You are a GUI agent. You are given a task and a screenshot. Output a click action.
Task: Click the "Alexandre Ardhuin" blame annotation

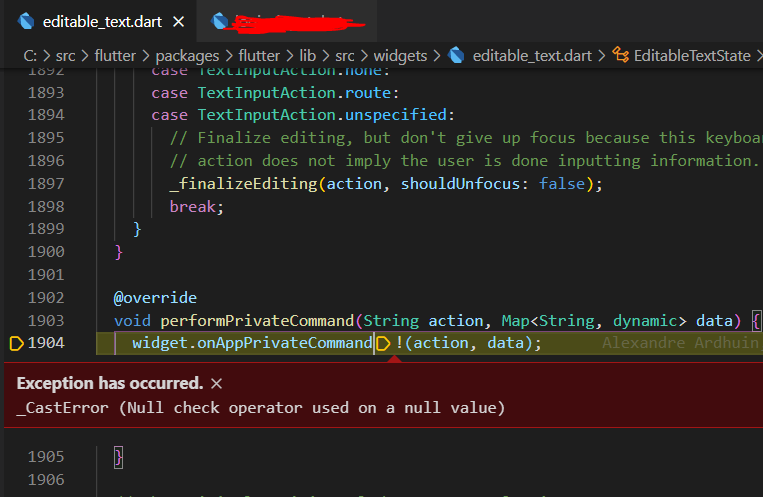(681, 343)
